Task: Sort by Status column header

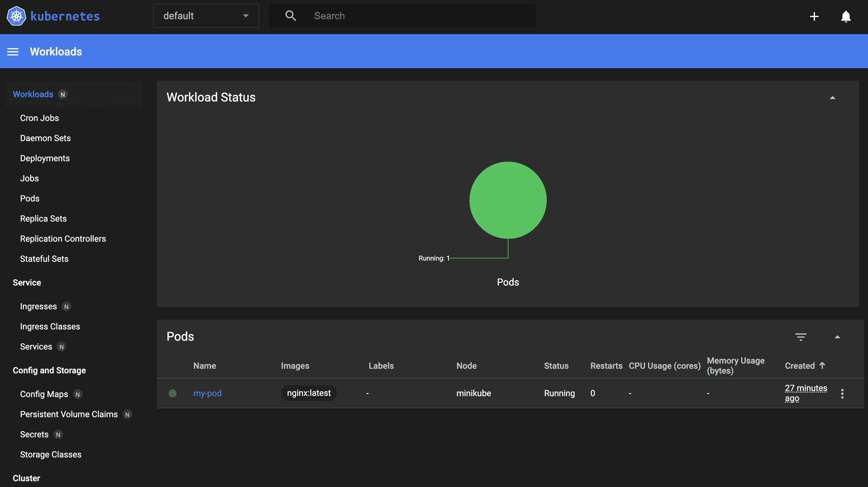Action: click(x=556, y=366)
